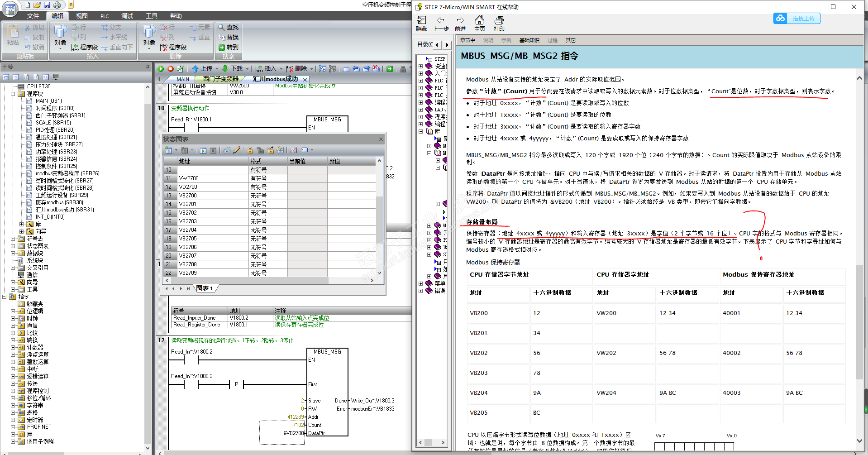Print the help topic with 打印
The width and height of the screenshot is (868, 455).
pyautogui.click(x=499, y=24)
